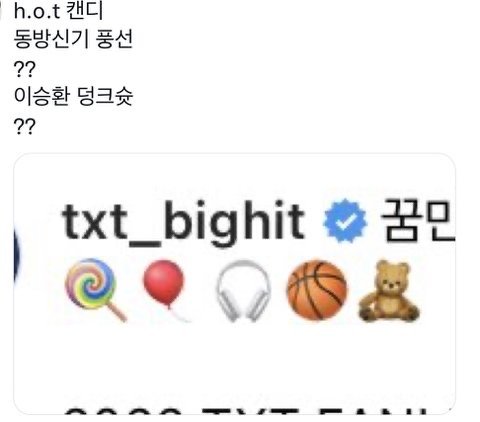Click the basketball emoji

click(x=316, y=290)
